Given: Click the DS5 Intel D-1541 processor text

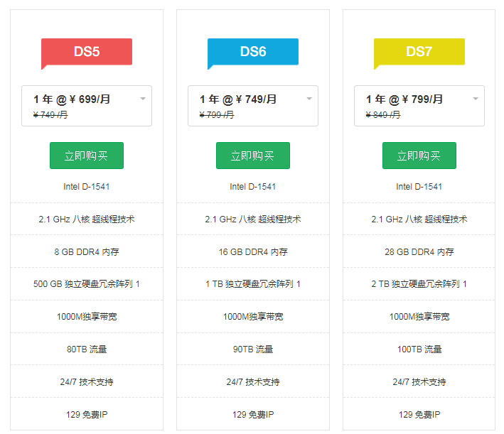Looking at the screenshot, I should point(87,187).
